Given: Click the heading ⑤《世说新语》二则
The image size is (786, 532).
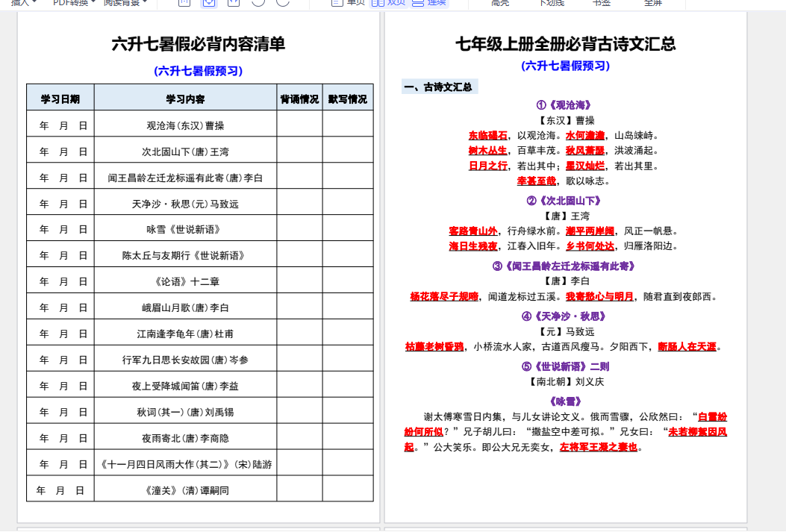Looking at the screenshot, I should point(566,366).
